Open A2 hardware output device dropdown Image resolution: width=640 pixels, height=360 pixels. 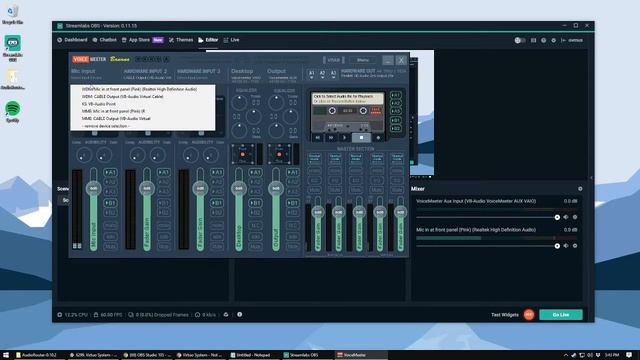tap(322, 74)
